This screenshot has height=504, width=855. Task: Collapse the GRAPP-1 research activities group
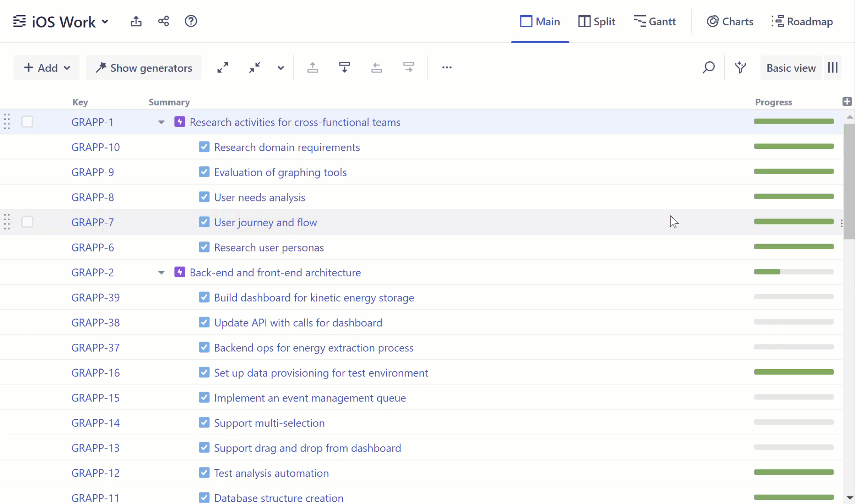click(x=161, y=122)
